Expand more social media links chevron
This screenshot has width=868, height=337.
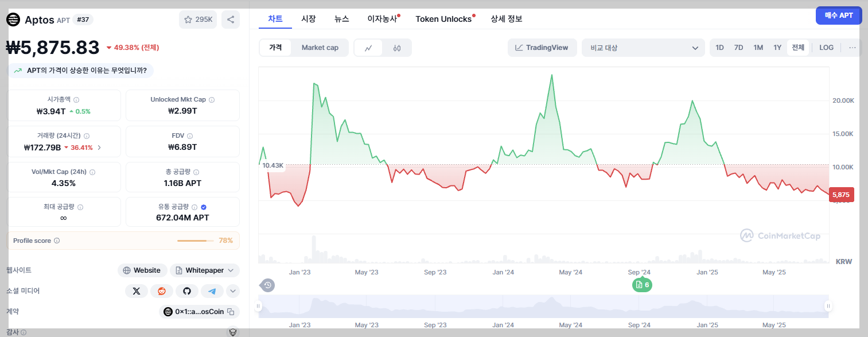(x=233, y=291)
